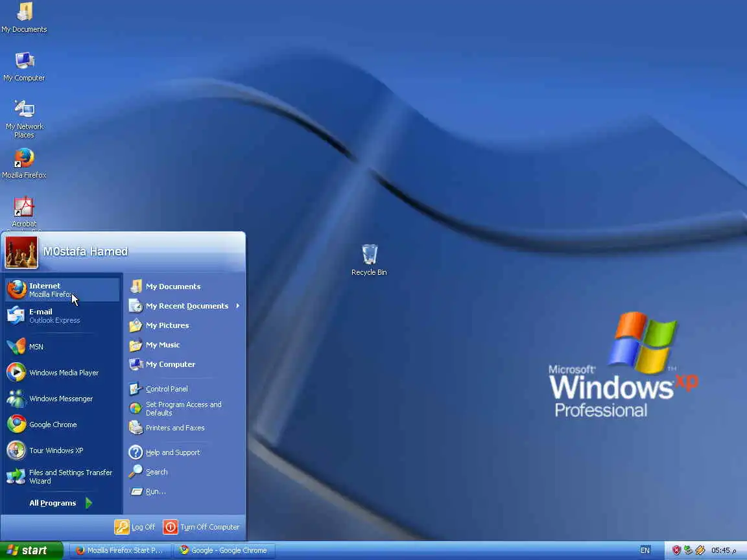Viewport: 747px width, 560px height.
Task: Open Control Panel
Action: click(x=185, y=389)
